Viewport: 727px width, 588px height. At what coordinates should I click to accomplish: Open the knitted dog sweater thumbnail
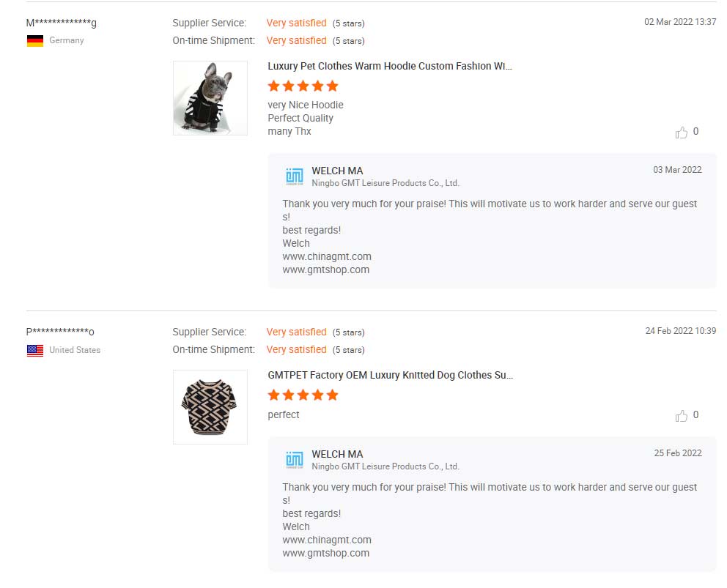[210, 407]
